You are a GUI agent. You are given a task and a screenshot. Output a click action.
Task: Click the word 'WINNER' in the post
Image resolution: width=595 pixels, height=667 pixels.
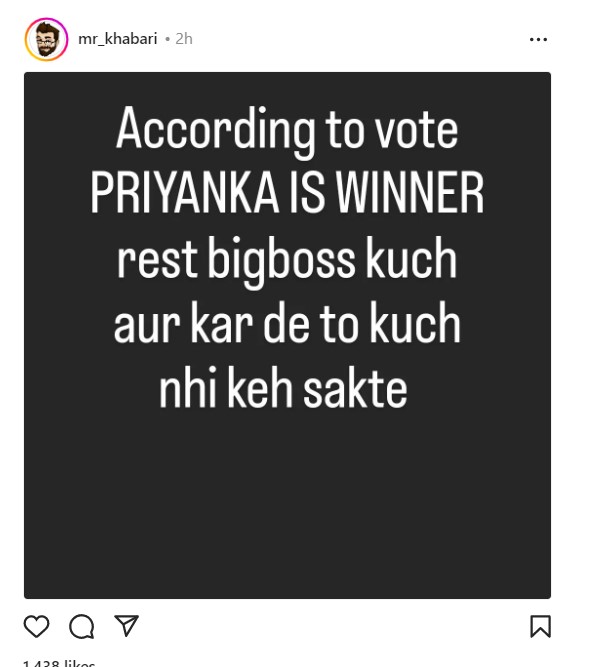(x=410, y=192)
